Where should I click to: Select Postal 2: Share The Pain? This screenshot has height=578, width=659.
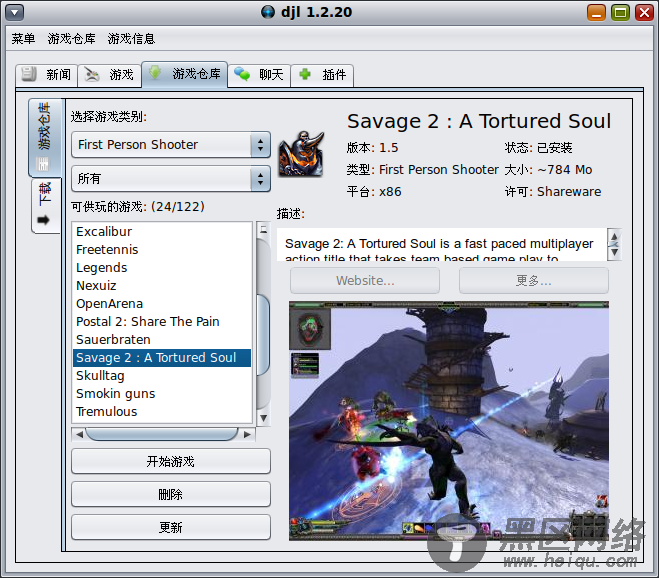tap(162, 322)
